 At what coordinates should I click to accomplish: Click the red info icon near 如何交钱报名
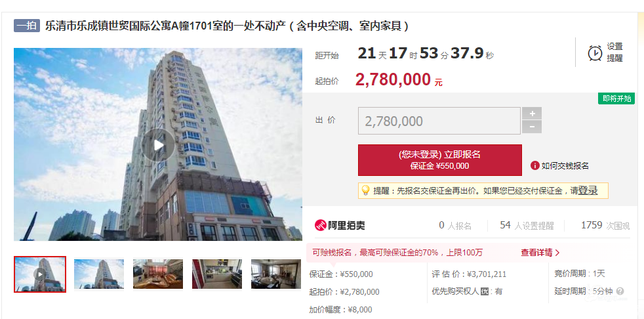(x=534, y=165)
